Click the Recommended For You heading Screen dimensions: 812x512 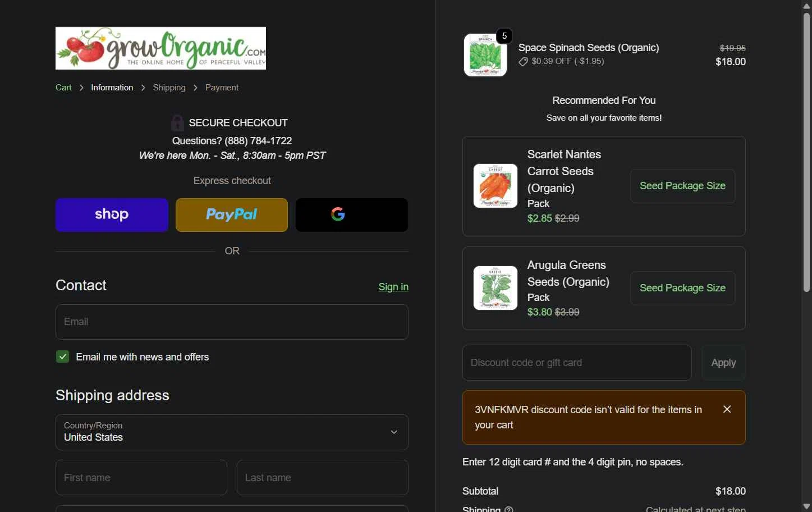(x=604, y=100)
